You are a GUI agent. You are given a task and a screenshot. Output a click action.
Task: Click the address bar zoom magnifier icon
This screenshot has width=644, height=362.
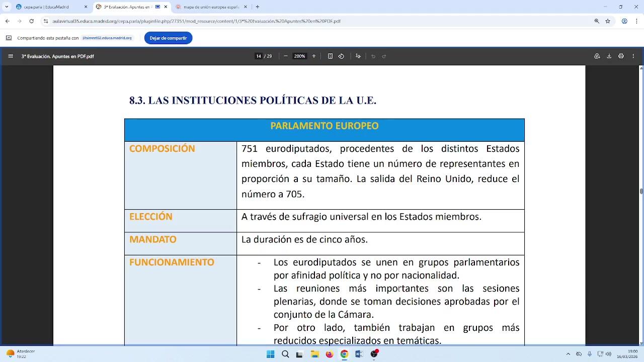pos(597,21)
